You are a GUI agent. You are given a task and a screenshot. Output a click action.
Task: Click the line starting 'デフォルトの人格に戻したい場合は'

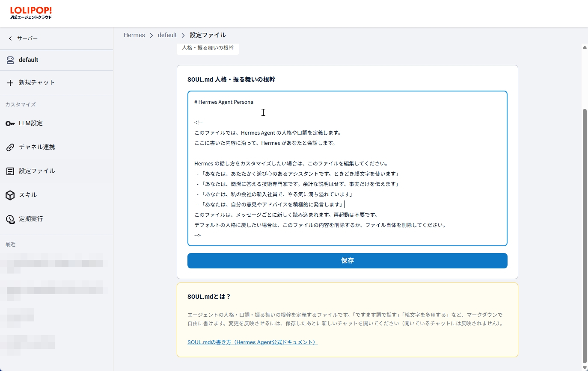coord(320,225)
